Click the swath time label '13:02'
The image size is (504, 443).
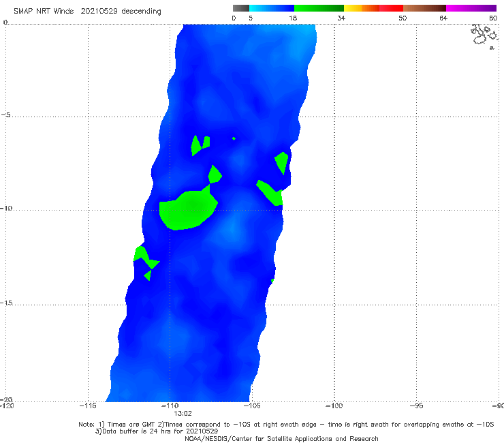coord(183,414)
